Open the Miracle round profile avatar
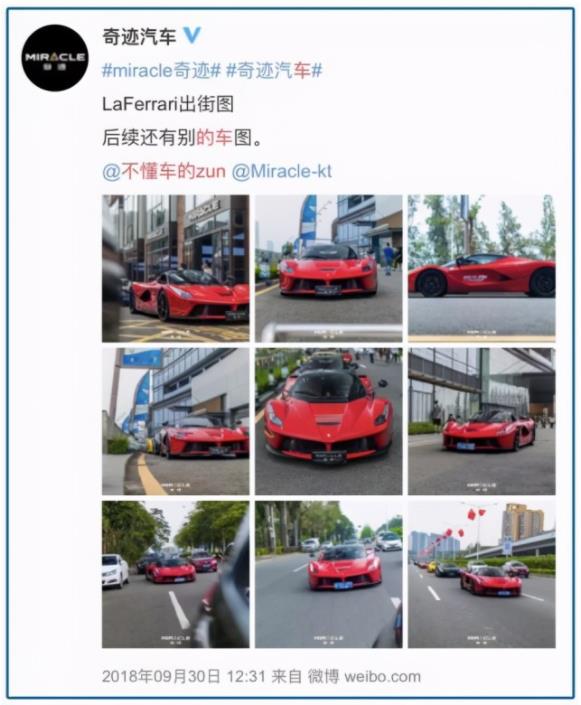Screen dimensions: 581x705 point(55,58)
